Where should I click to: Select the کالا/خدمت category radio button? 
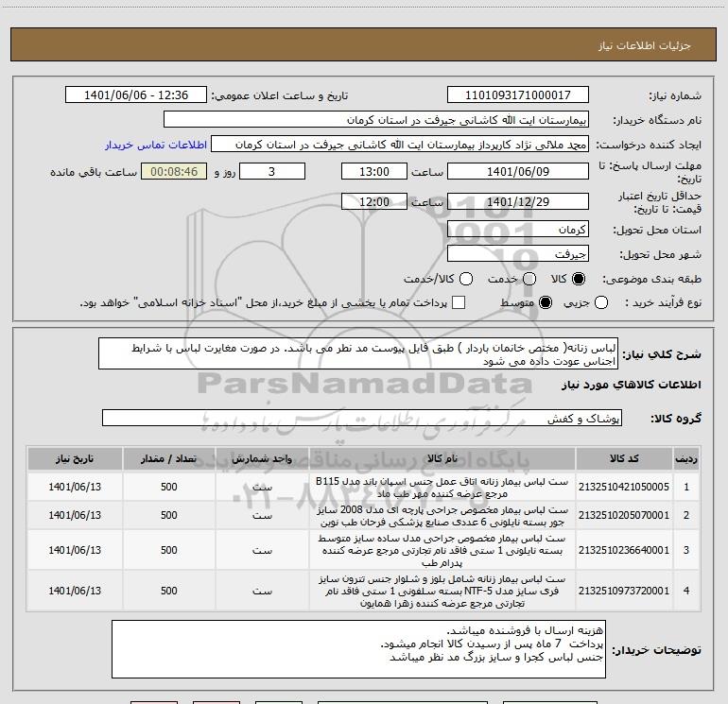pos(466,279)
